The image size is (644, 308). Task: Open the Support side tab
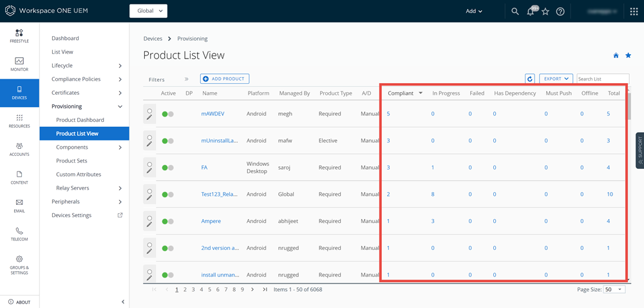coord(639,150)
